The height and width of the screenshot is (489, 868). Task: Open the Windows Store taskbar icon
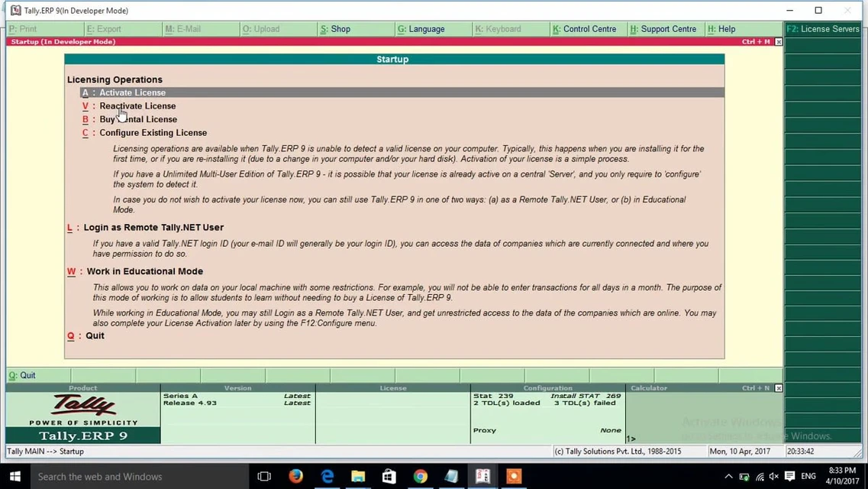point(389,476)
